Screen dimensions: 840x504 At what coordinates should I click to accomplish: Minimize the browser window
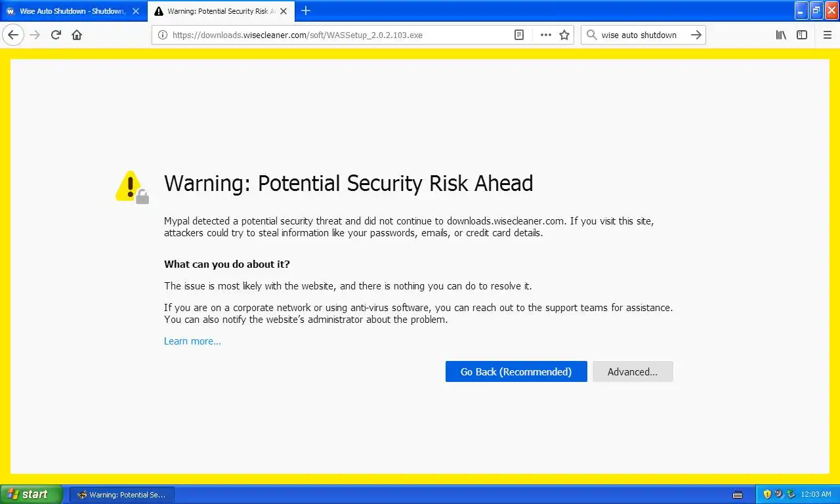tap(801, 10)
